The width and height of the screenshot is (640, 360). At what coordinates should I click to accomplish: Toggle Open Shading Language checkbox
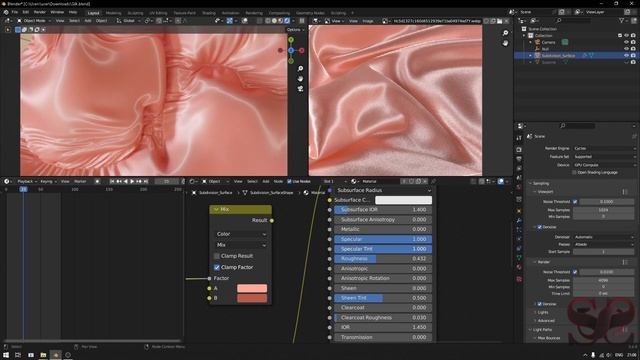click(574, 173)
